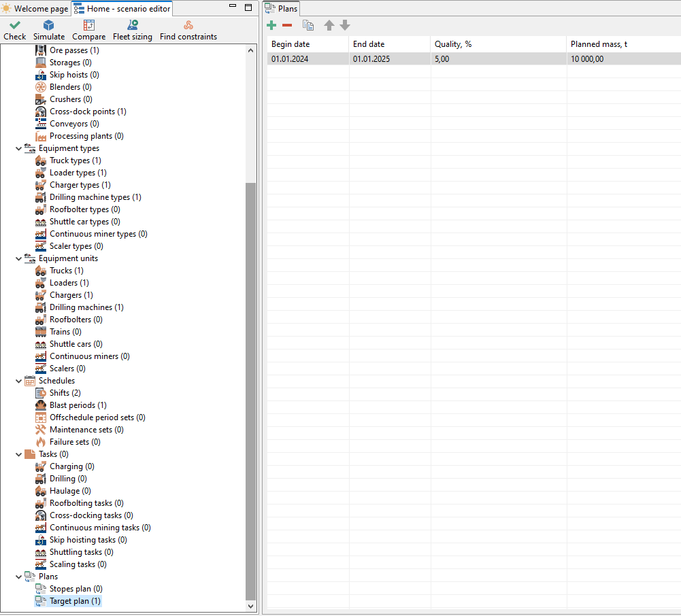
Task: Select the Truck types icon
Action: point(41,160)
